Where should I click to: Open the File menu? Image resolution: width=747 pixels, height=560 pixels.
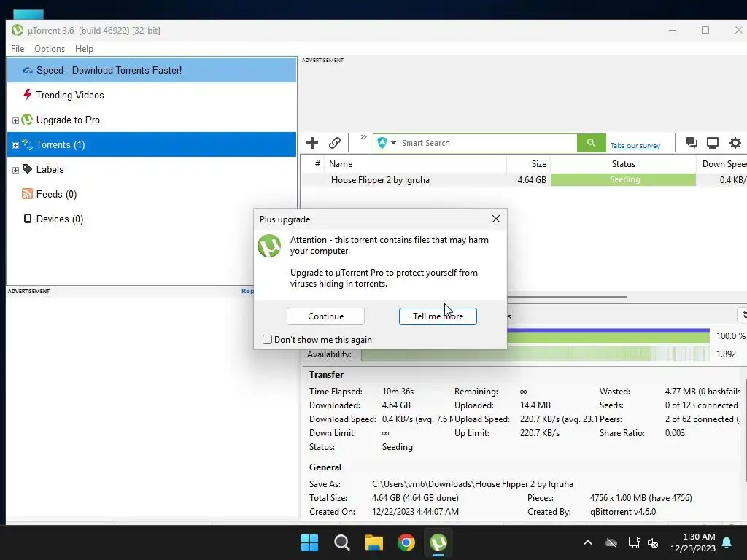[18, 49]
